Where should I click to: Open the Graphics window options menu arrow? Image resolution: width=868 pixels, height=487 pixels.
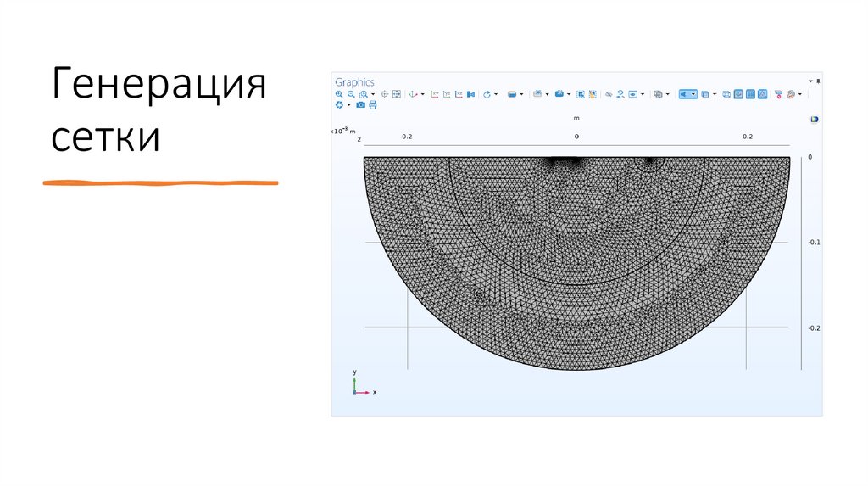[x=810, y=81]
